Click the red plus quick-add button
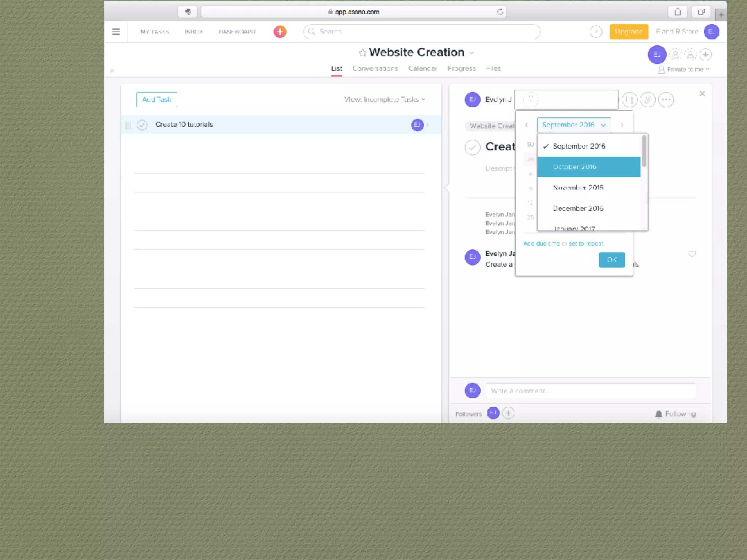Screen dimensions: 747x560 click(x=280, y=32)
